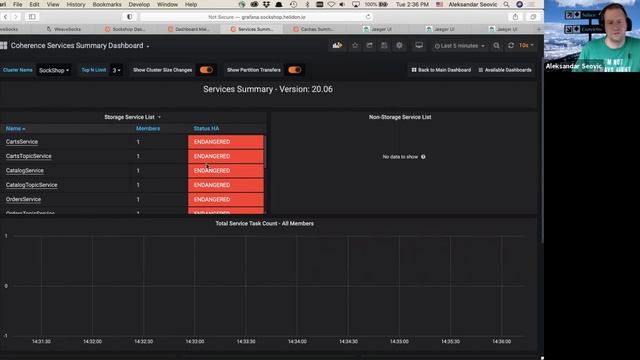Switch to the Sockshop Das... tab

coord(125,29)
